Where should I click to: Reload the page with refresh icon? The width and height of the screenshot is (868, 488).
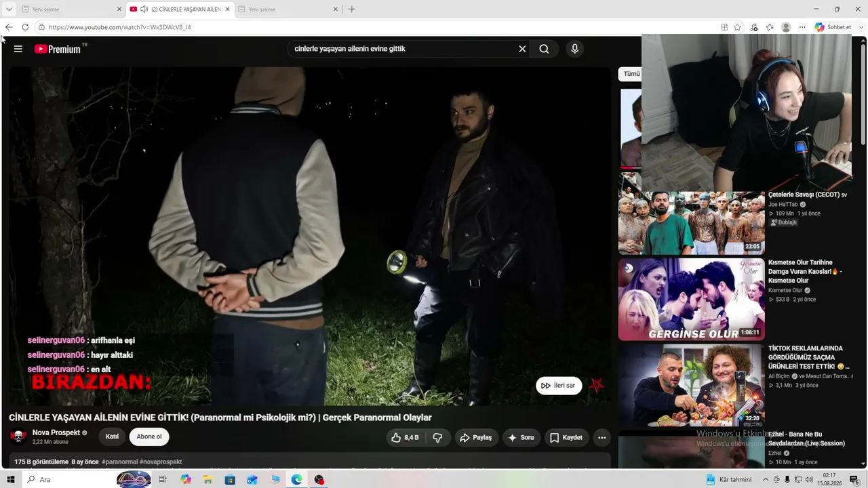[x=25, y=27]
